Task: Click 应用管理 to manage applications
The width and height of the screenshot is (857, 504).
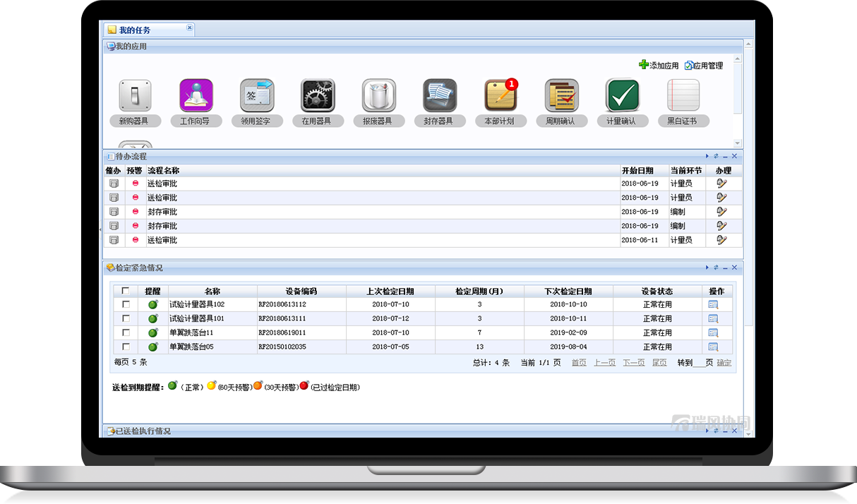Action: pos(702,65)
